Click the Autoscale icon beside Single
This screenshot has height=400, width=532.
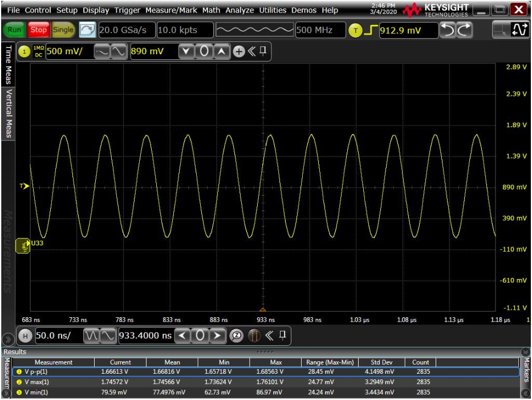87,30
